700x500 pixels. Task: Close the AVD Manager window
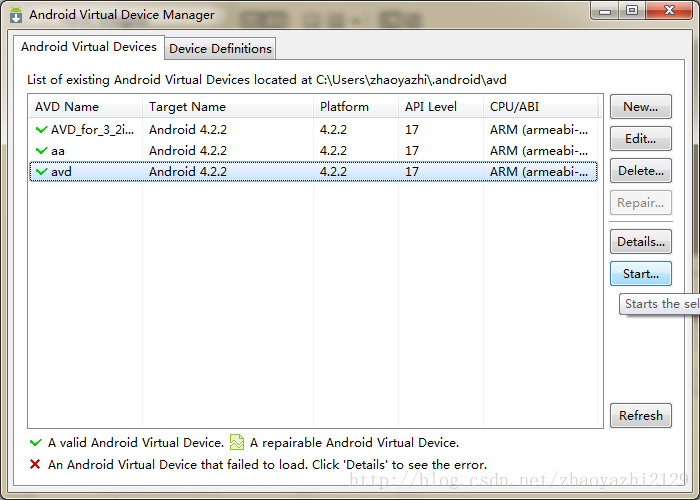tap(669, 11)
